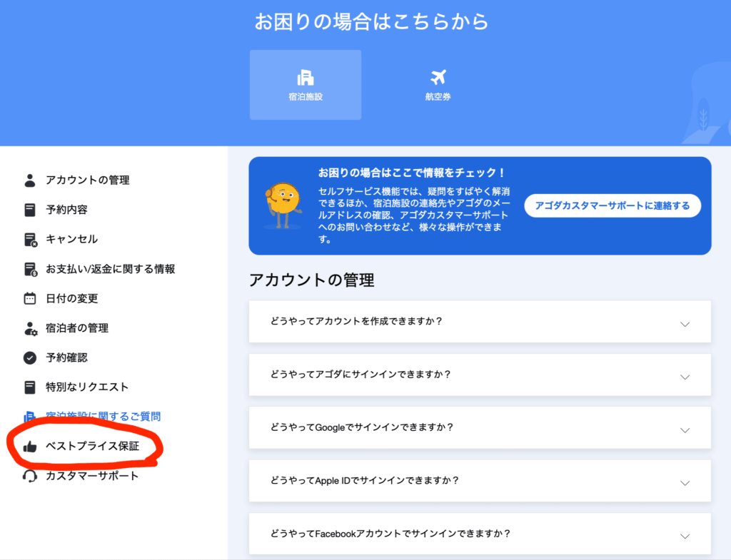Open 特別なリクエスト in the sidebar
This screenshot has height=560, width=731.
pyautogui.click(x=87, y=387)
